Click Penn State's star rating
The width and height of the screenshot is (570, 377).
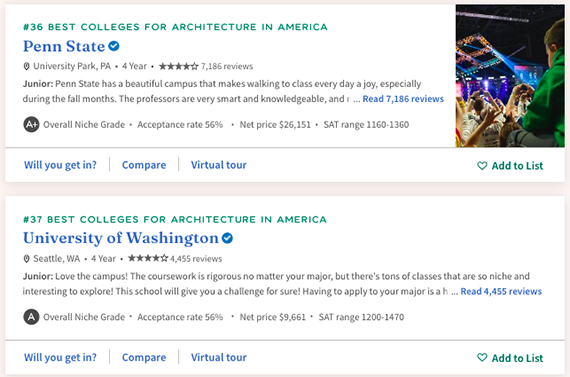pyautogui.click(x=179, y=66)
